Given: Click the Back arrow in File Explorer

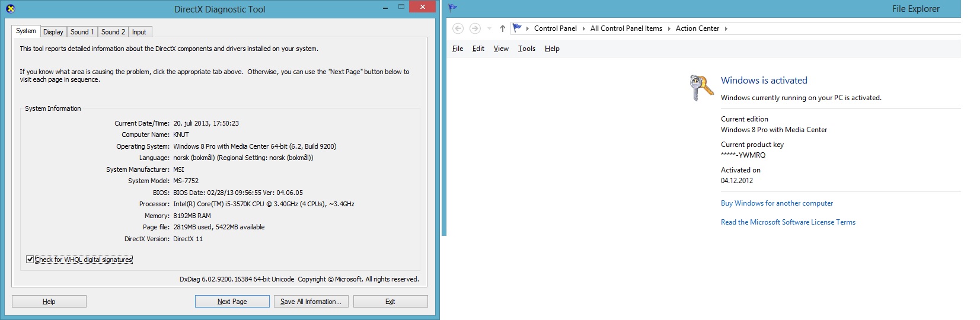Looking at the screenshot, I should (x=458, y=28).
